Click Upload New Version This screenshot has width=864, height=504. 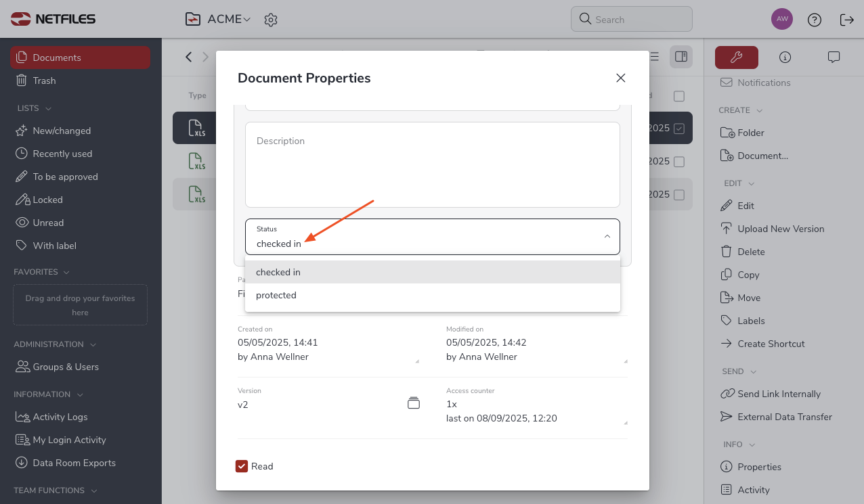780,229
